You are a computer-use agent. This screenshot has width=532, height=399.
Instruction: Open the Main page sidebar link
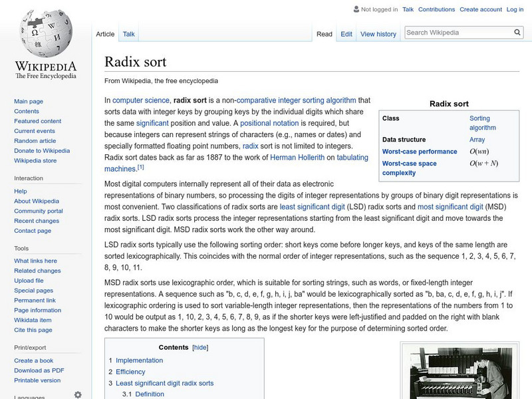tap(28, 101)
